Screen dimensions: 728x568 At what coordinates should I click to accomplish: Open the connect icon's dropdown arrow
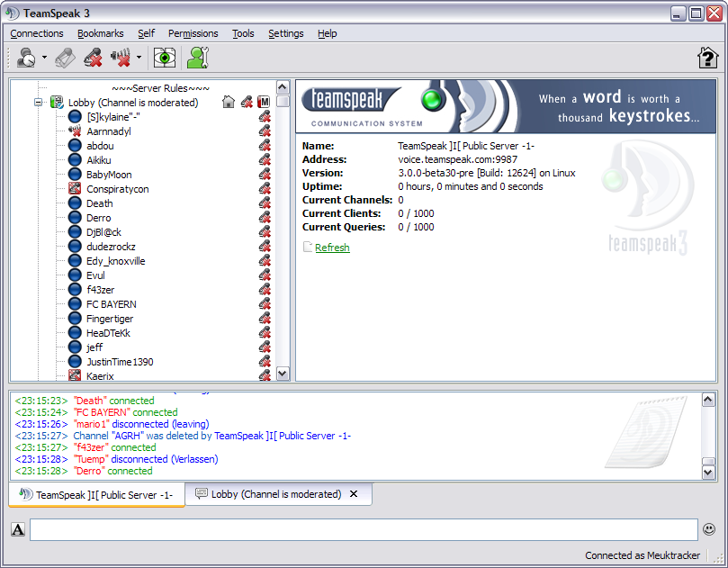point(44,58)
